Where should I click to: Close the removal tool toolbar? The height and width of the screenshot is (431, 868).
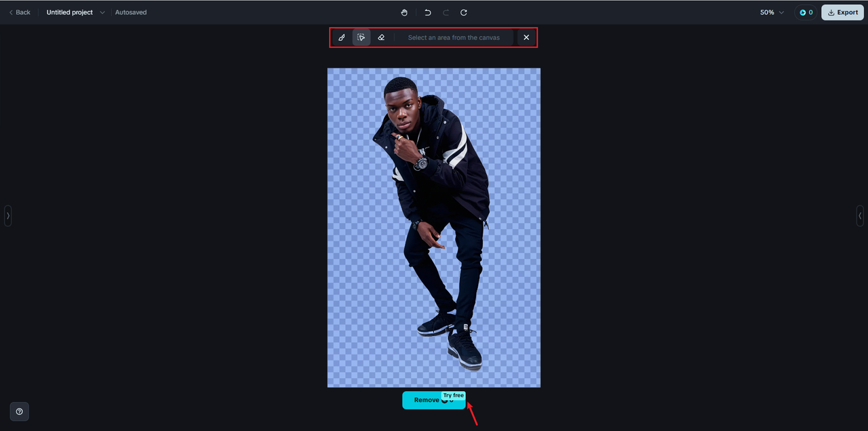point(526,37)
